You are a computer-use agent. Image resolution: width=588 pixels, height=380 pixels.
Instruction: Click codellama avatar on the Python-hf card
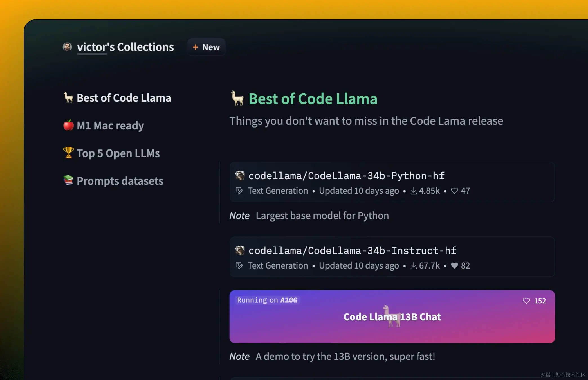tap(240, 176)
